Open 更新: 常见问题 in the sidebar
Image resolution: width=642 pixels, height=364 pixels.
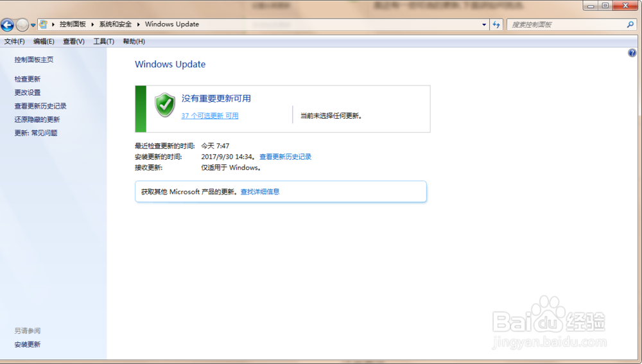[36, 133]
